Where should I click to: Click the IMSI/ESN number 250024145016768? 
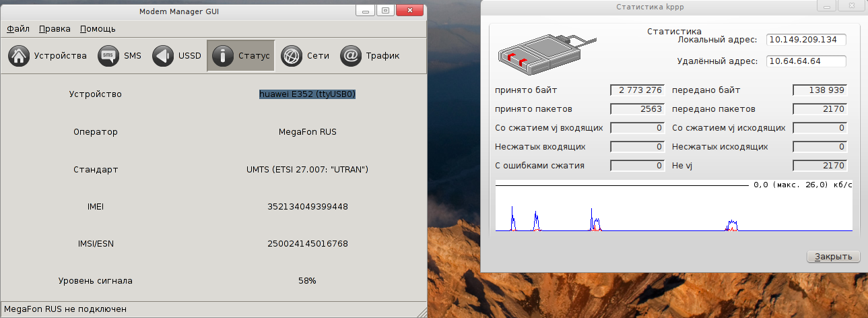click(x=308, y=243)
